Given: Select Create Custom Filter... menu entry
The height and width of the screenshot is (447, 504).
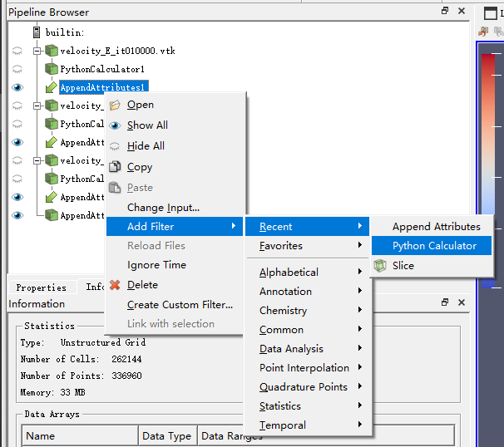Looking at the screenshot, I should pos(175,305).
